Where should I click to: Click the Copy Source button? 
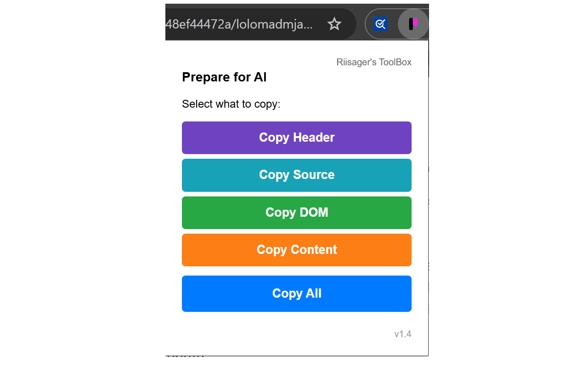click(297, 175)
